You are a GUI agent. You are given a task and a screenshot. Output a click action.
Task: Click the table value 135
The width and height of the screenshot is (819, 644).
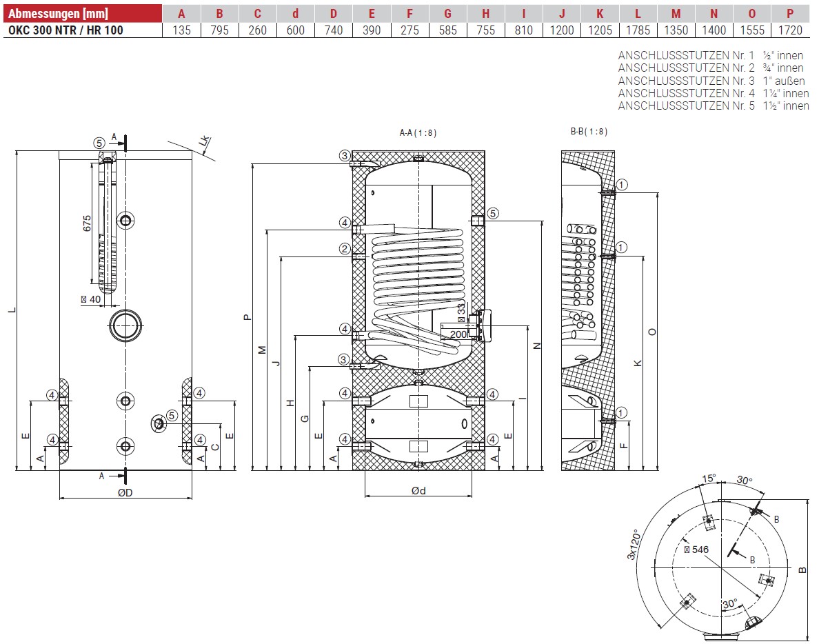[181, 30]
